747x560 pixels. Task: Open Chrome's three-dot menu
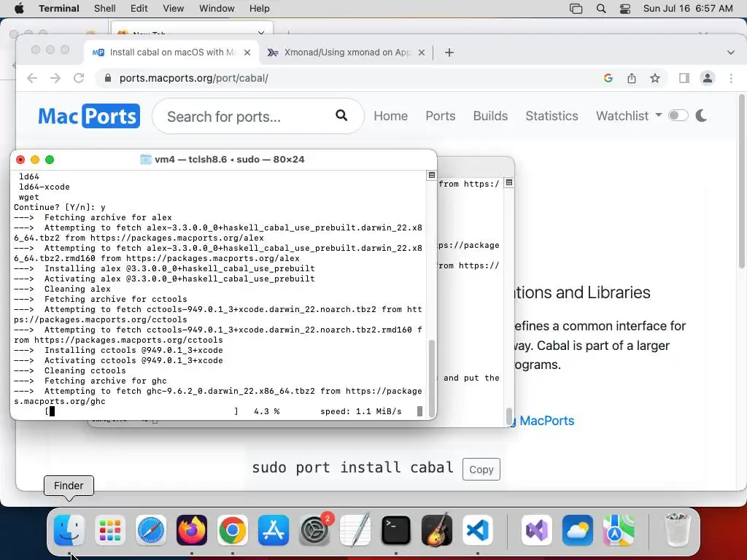[731, 78]
